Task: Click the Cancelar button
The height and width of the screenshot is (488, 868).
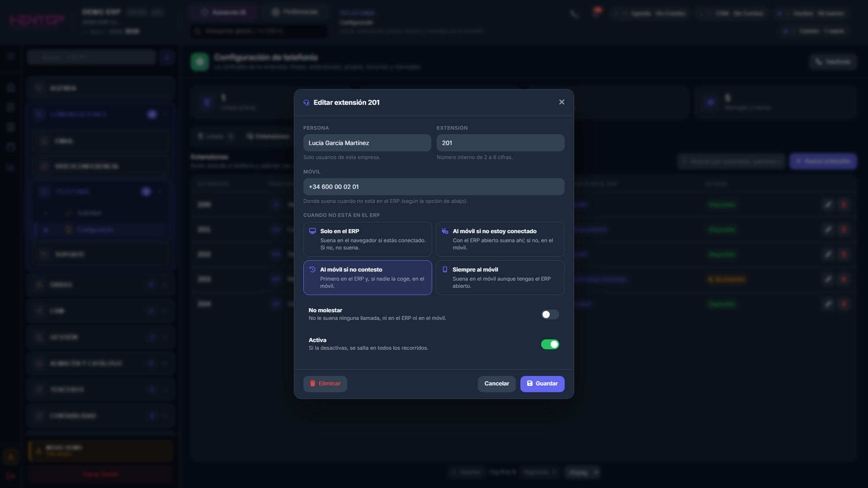Action: pyautogui.click(x=497, y=384)
